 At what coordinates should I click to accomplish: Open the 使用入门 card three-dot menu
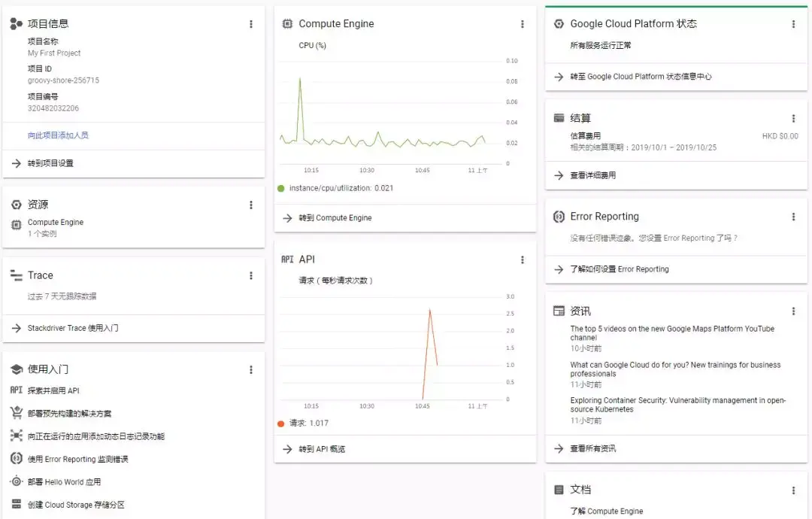click(251, 370)
